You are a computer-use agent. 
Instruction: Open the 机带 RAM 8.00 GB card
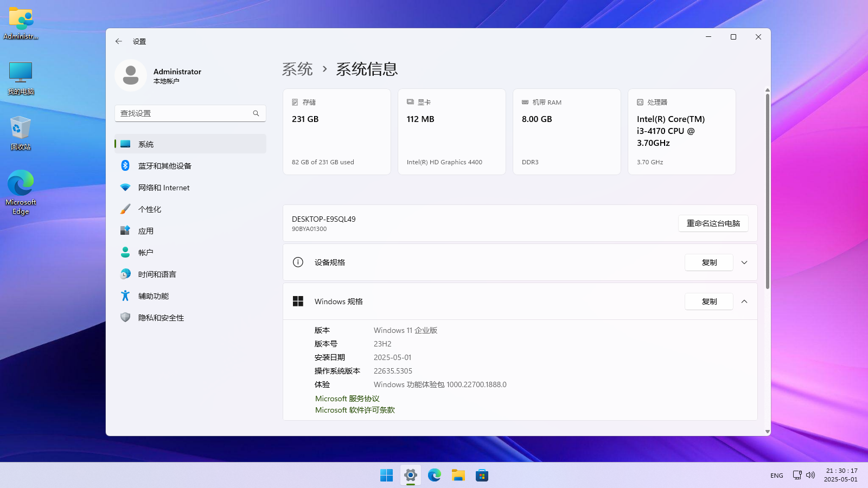pos(567,132)
